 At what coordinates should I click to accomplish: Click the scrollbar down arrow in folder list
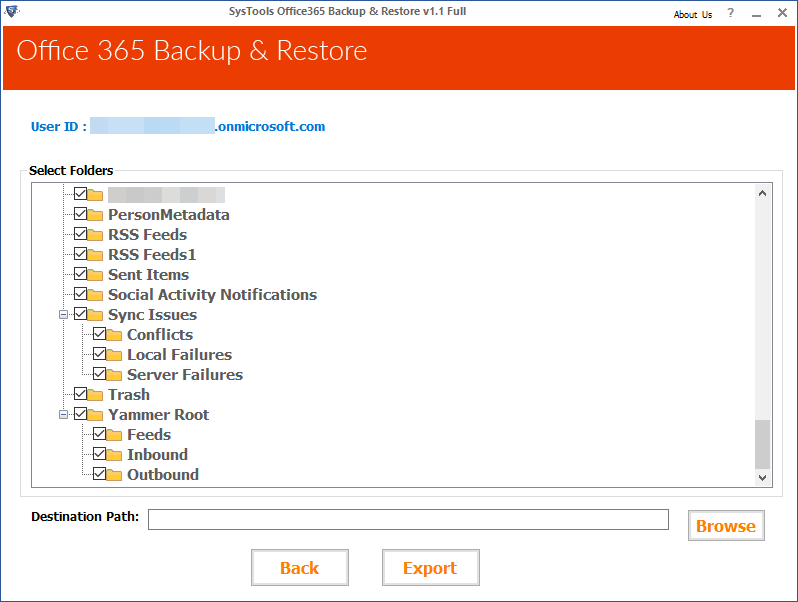[762, 477]
